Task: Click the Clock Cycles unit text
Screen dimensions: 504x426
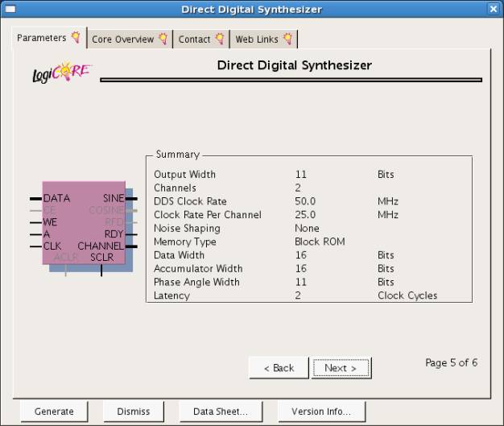Action: click(x=407, y=296)
